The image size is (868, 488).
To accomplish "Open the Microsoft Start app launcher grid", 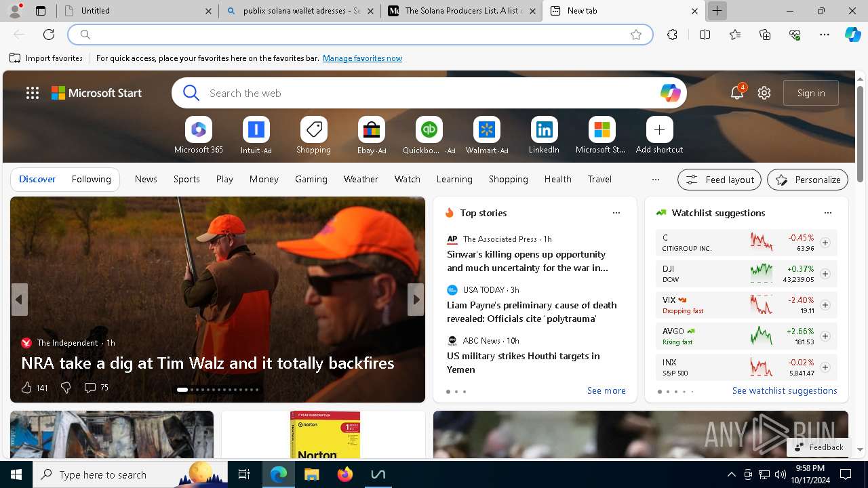I will click(x=33, y=93).
